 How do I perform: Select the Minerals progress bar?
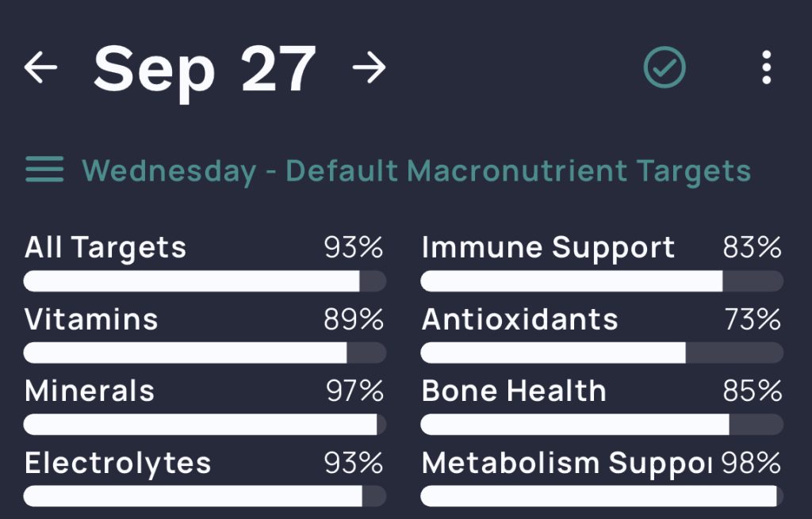click(205, 425)
